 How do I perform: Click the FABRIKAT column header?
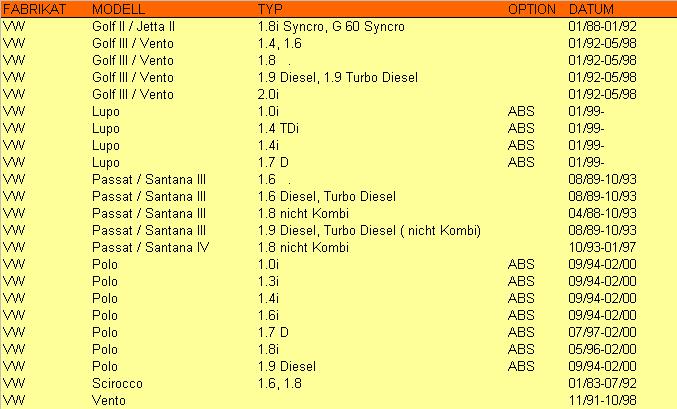[35, 9]
